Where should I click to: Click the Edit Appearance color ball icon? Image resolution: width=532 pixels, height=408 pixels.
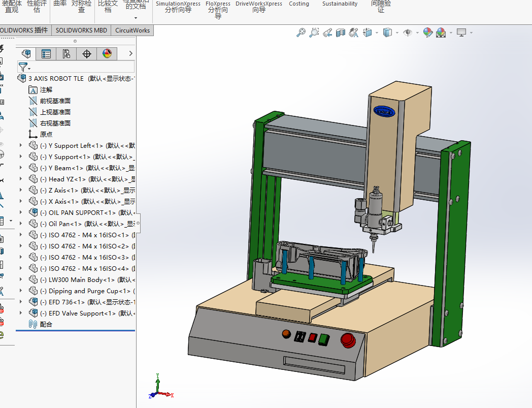tap(428, 33)
